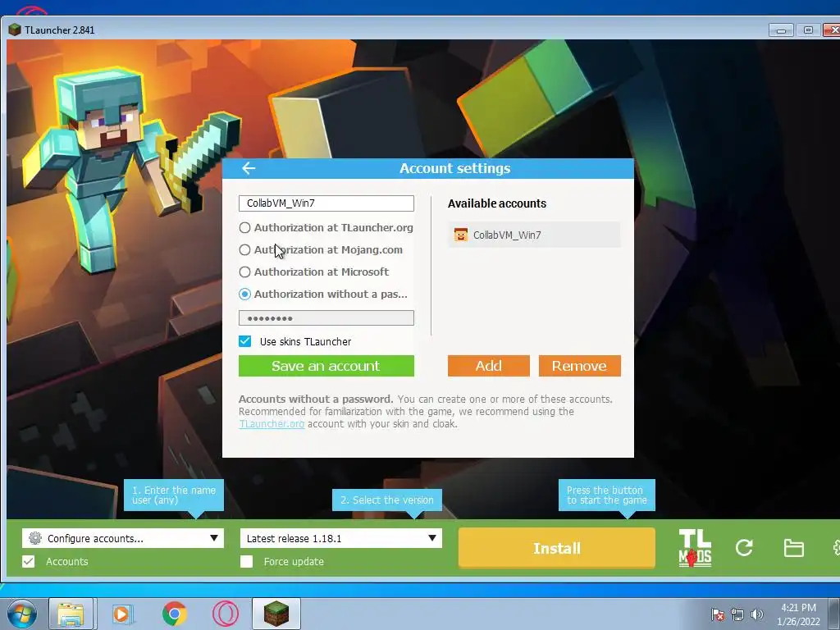Screen dimensions: 840x630
Task: Select Authorization at Microsoft radio button
Action: coord(244,272)
